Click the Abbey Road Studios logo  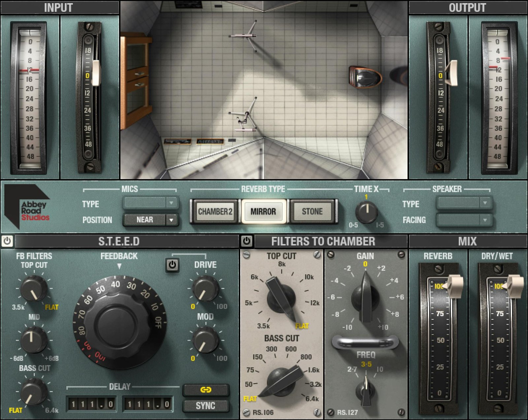tap(27, 207)
